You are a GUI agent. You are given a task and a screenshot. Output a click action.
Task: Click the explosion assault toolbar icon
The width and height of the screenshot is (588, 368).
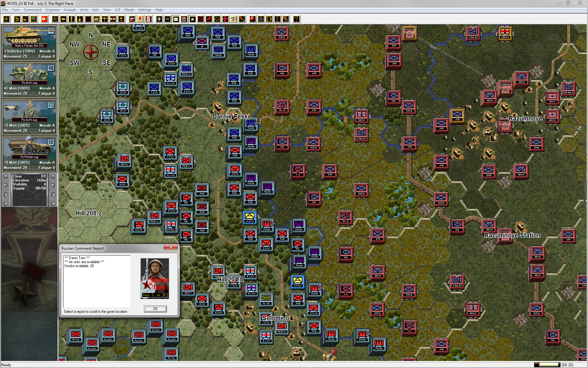coord(132,19)
